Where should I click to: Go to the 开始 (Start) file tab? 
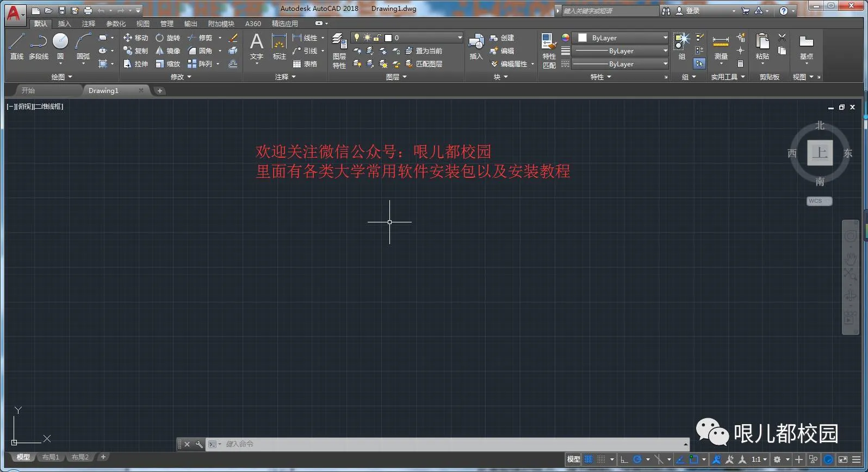tap(28, 91)
